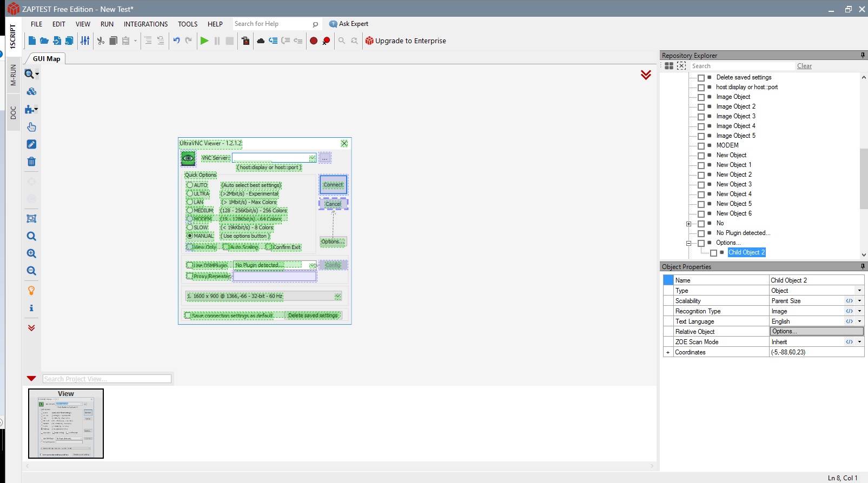Check the MODEM repository checkbox

[701, 146]
